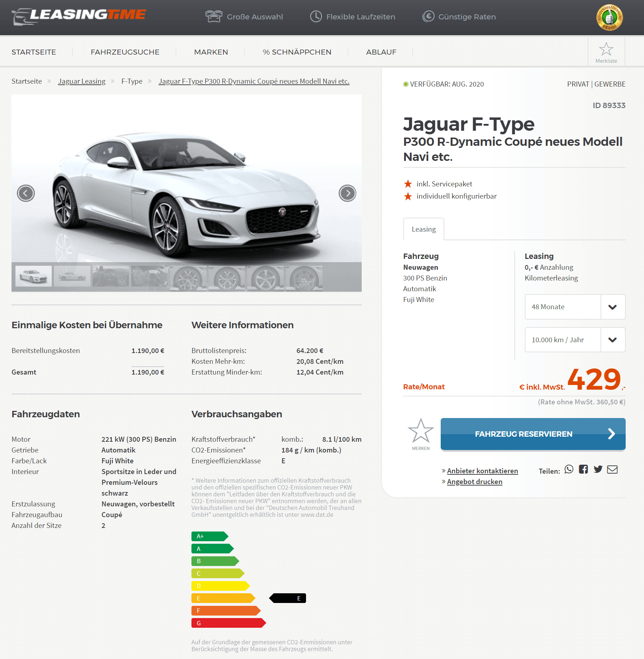The height and width of the screenshot is (659, 644).
Task: Switch to PRIVAT pricing
Action: pos(578,84)
